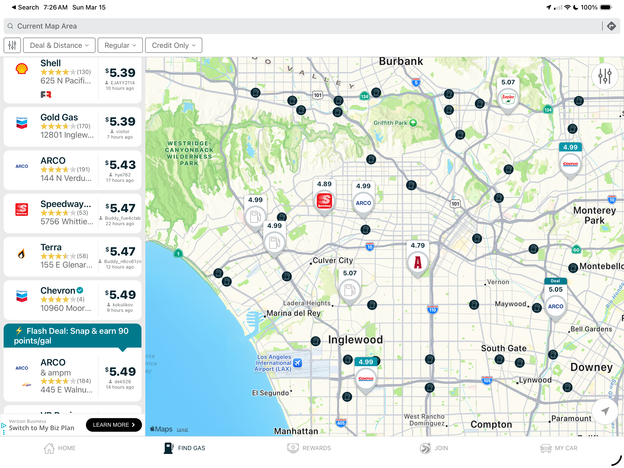Image resolution: width=624 pixels, height=468 pixels.
Task: Tap the LAX airport map icon
Action: click(297, 363)
